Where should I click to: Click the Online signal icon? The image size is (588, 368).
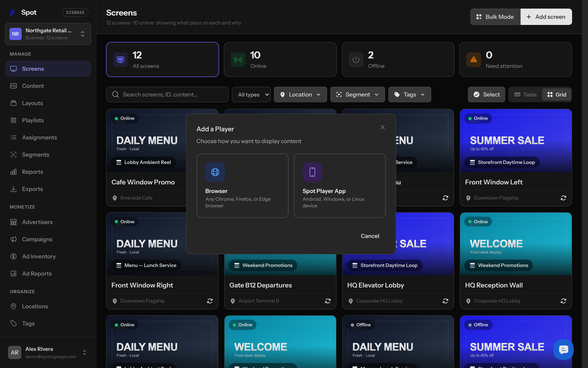point(238,59)
